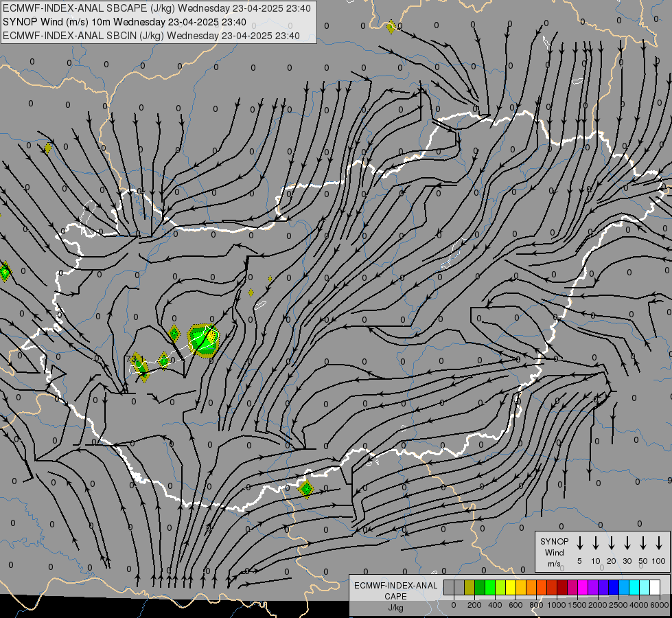Click the yellow CAPE marker at top of map
672x618 pixels.
pyautogui.click(x=391, y=27)
